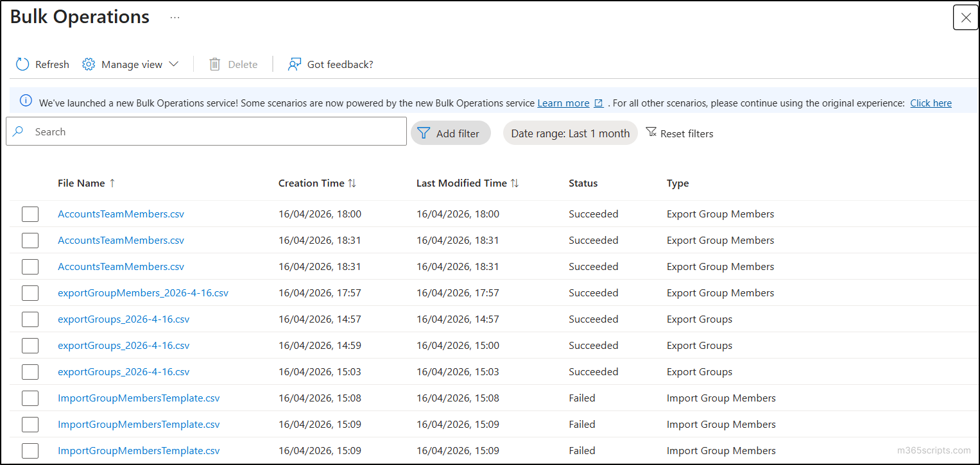
Task: Follow the Click here link
Action: [x=931, y=103]
